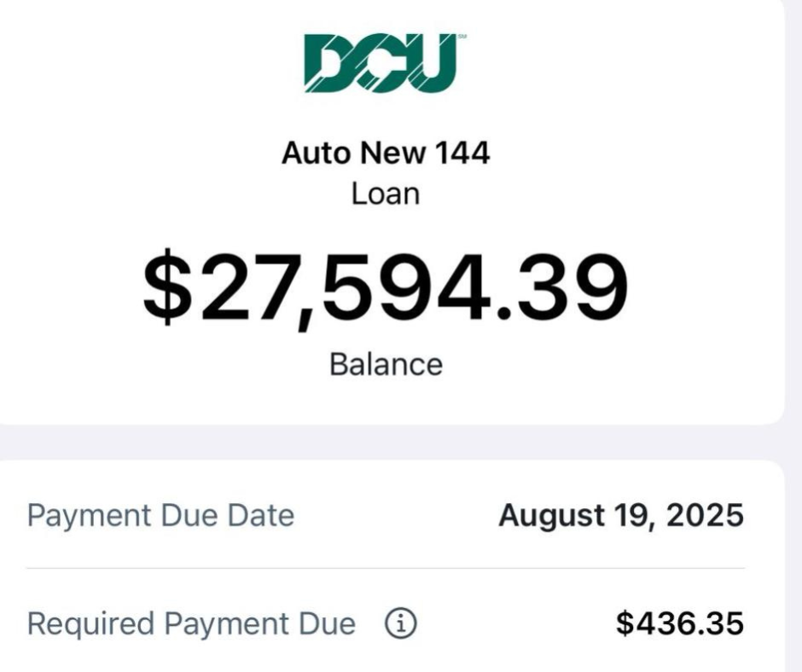Click the number 144 in the account title
The height and width of the screenshot is (672, 802).
pos(462,154)
